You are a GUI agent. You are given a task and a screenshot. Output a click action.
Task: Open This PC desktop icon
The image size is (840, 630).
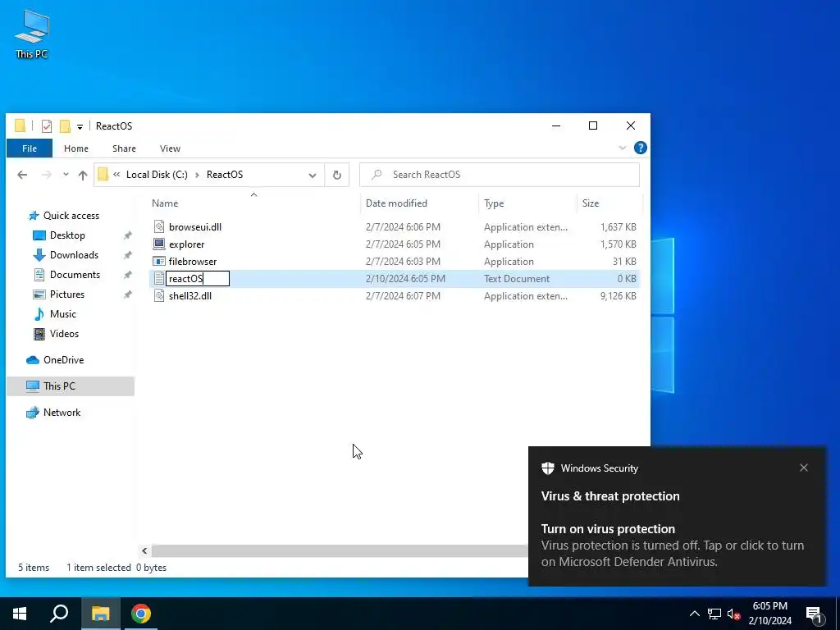tap(32, 34)
